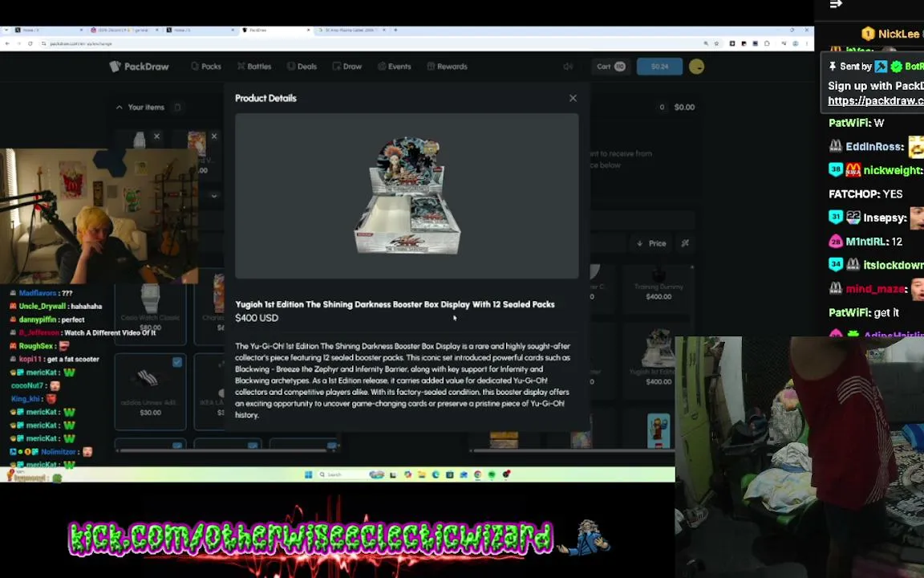Open the Rewards menu item
This screenshot has height=578, width=924.
[x=448, y=67]
